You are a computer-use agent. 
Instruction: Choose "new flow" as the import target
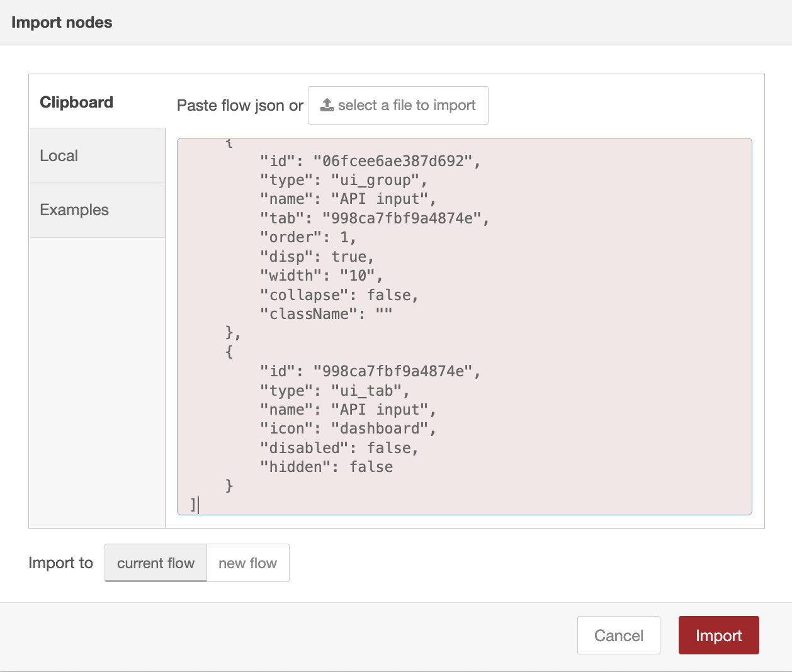[x=247, y=563]
